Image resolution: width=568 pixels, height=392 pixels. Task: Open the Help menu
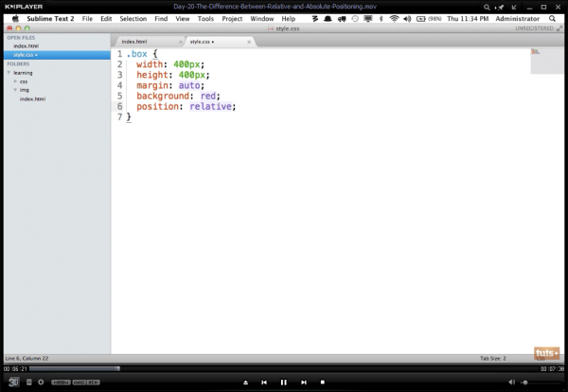[289, 19]
